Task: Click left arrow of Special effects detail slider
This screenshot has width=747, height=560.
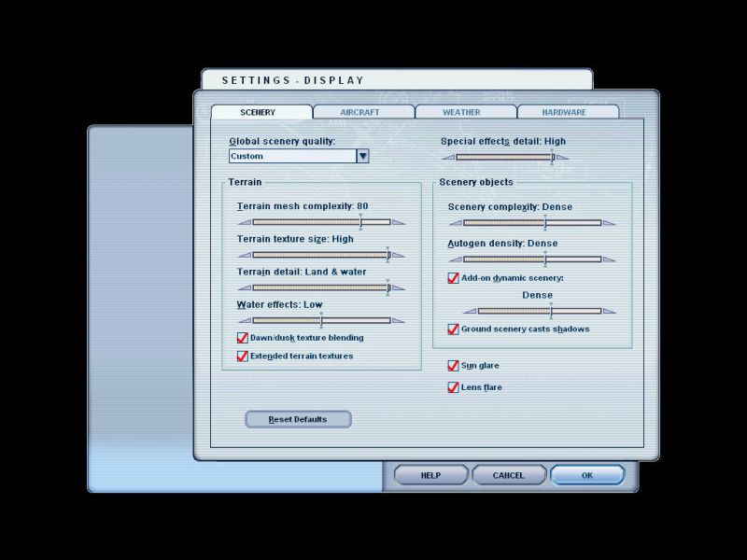Action: tap(436, 158)
